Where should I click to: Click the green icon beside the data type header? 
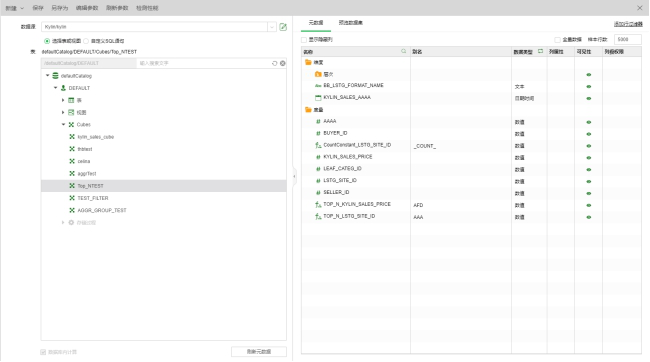pos(540,51)
